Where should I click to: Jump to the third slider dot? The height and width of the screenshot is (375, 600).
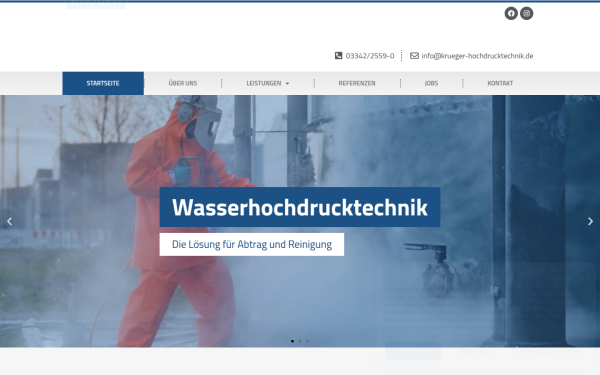click(x=307, y=341)
